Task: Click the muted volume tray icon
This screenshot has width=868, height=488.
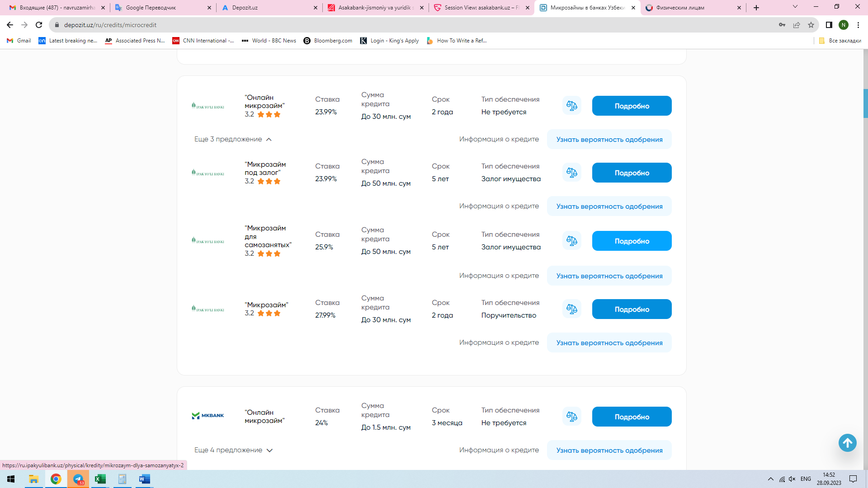Action: pyautogui.click(x=792, y=479)
